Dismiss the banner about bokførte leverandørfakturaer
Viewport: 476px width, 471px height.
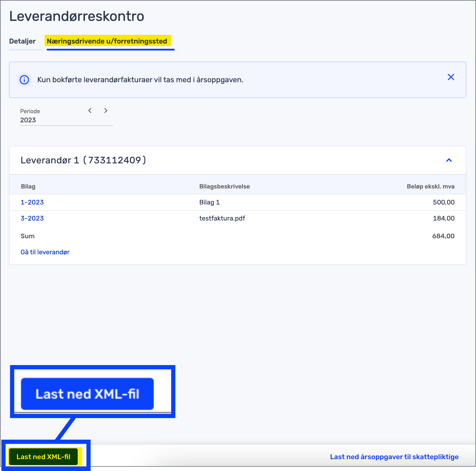[x=451, y=77]
